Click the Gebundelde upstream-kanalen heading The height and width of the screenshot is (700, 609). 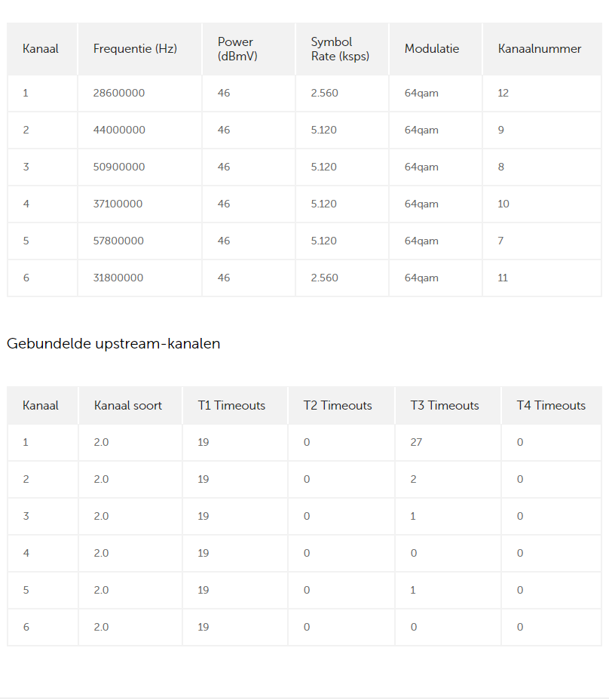[113, 344]
